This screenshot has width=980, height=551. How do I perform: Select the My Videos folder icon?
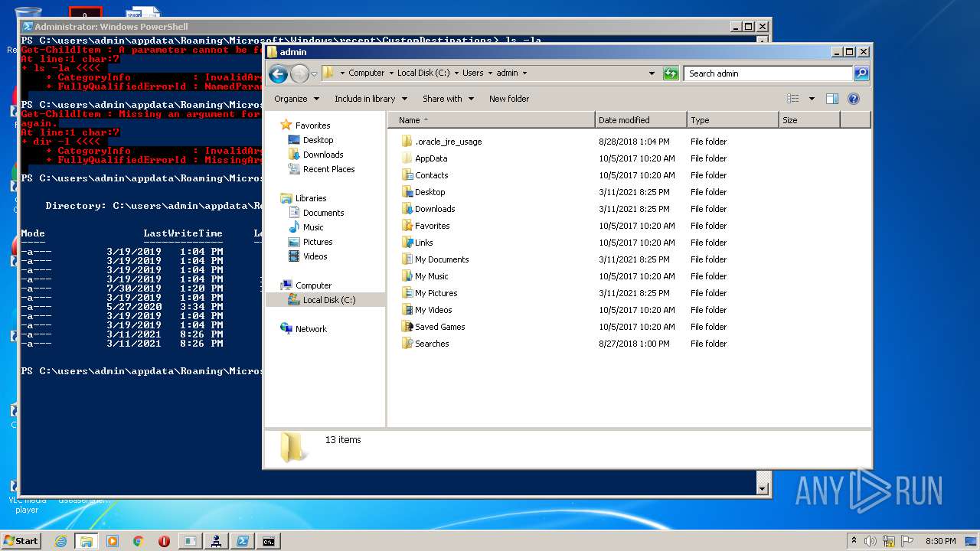click(407, 310)
